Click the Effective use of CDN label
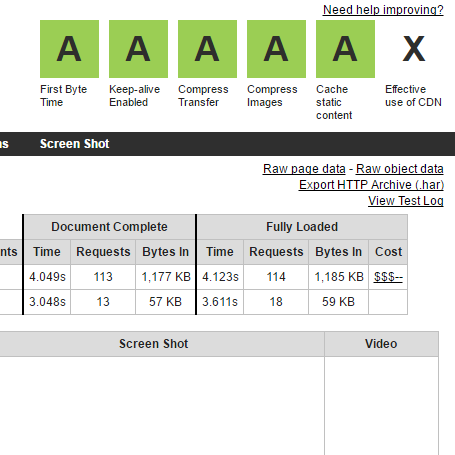Screen dimensions: 455x455 coord(413,96)
